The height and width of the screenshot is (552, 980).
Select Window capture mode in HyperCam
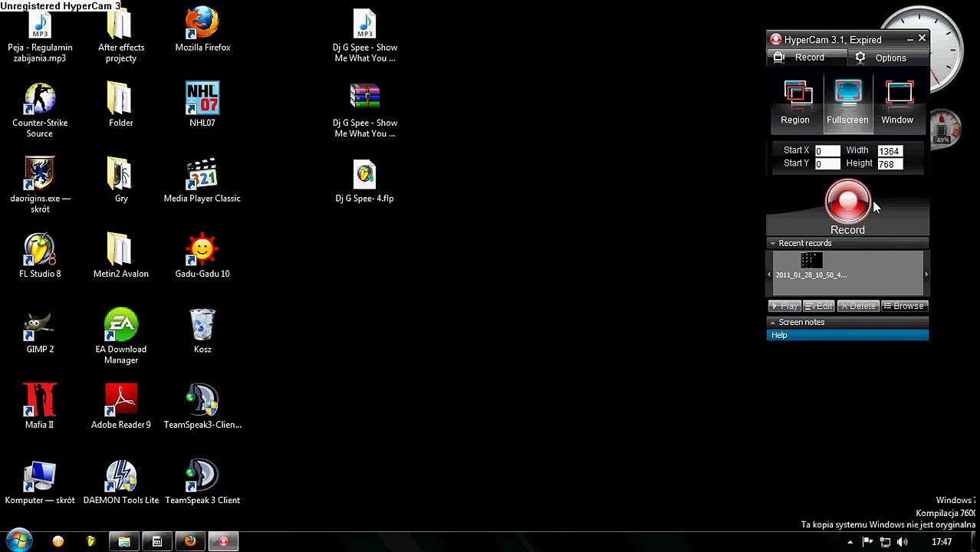coord(897,103)
